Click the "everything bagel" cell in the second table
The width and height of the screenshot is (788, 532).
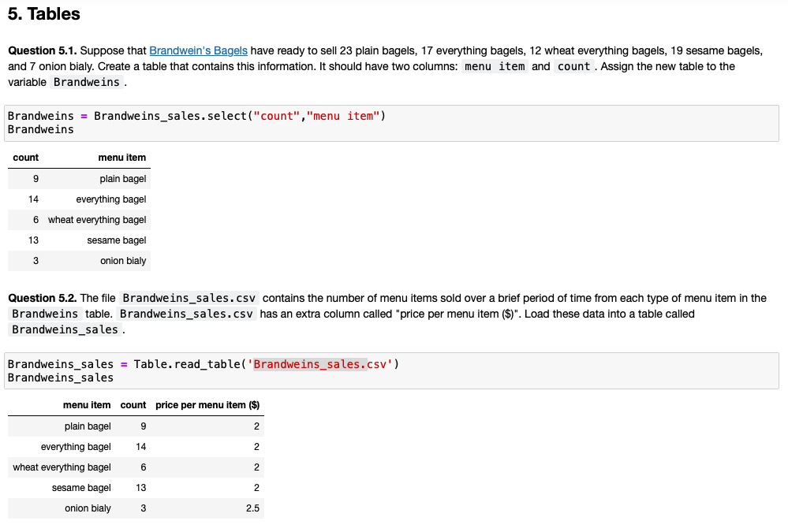point(76,447)
